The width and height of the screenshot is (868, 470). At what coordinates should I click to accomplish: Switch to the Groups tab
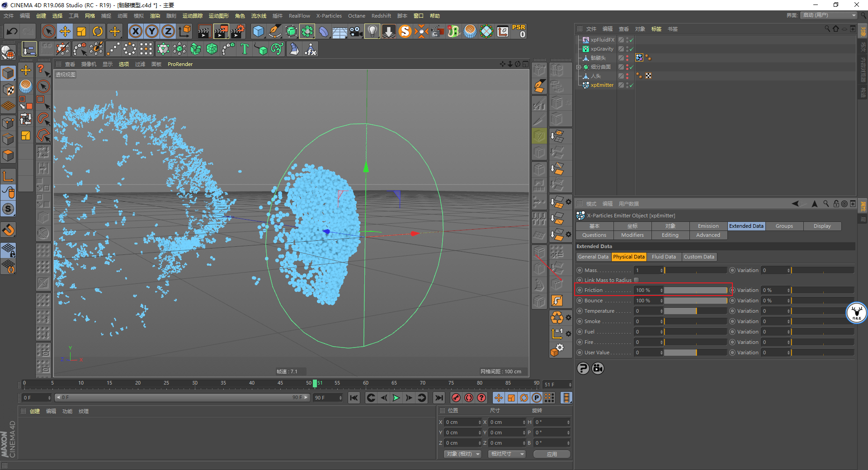(x=784, y=226)
